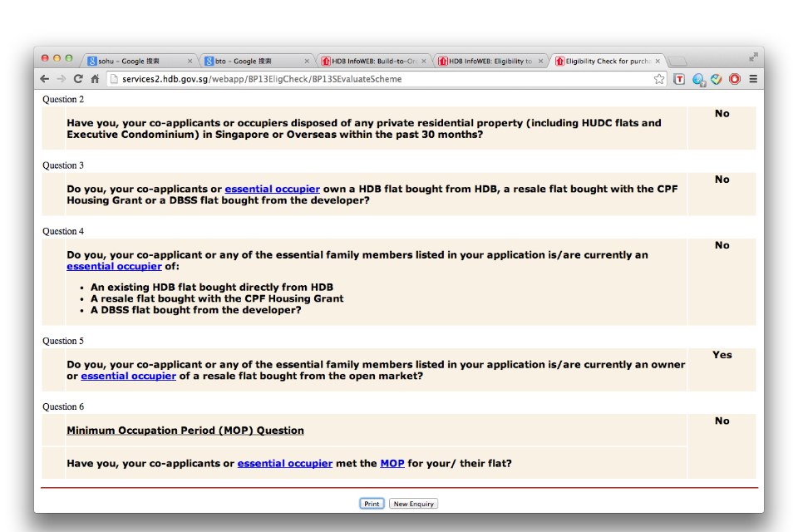Reload the current page
The image size is (798, 532).
(78, 79)
